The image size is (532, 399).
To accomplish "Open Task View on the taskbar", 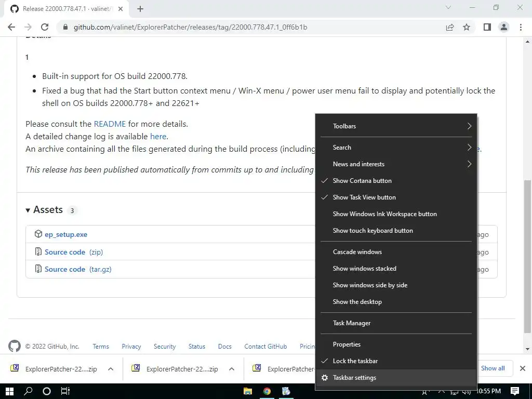I will [65, 391].
